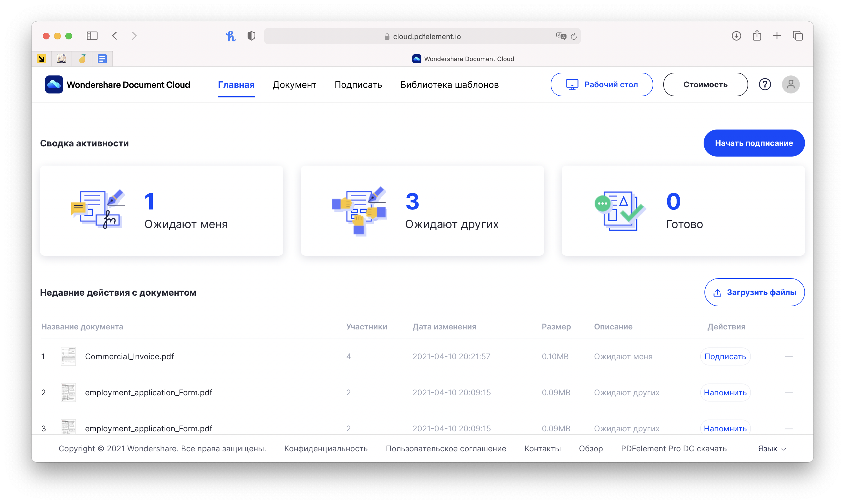Expand the Язык language dropdown
Image resolution: width=845 pixels, height=504 pixels.
771,449
